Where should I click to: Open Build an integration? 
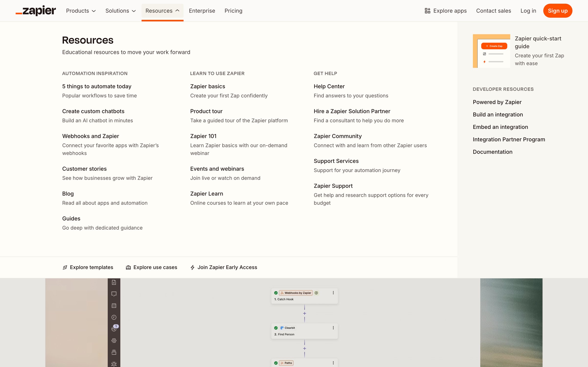click(x=498, y=114)
